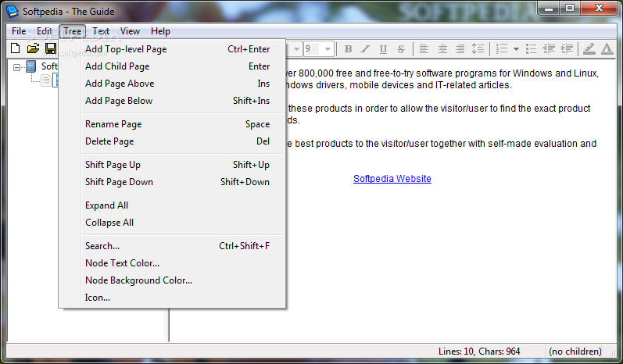Image resolution: width=623 pixels, height=364 pixels.
Task: Select Shift Page Down
Action: tap(172, 182)
